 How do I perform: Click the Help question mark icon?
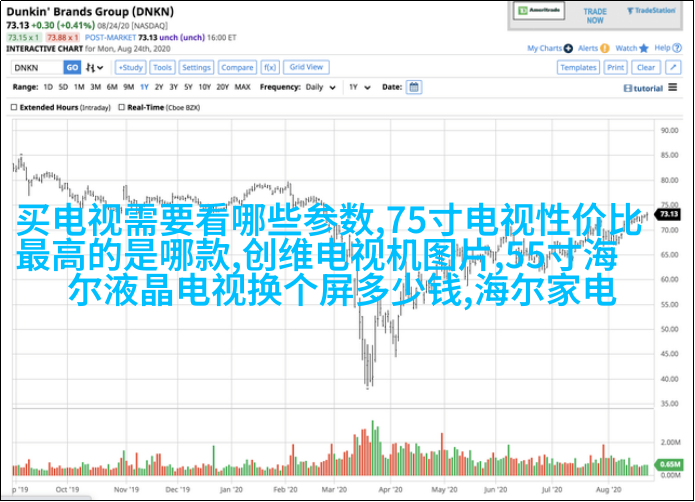pyautogui.click(x=677, y=48)
